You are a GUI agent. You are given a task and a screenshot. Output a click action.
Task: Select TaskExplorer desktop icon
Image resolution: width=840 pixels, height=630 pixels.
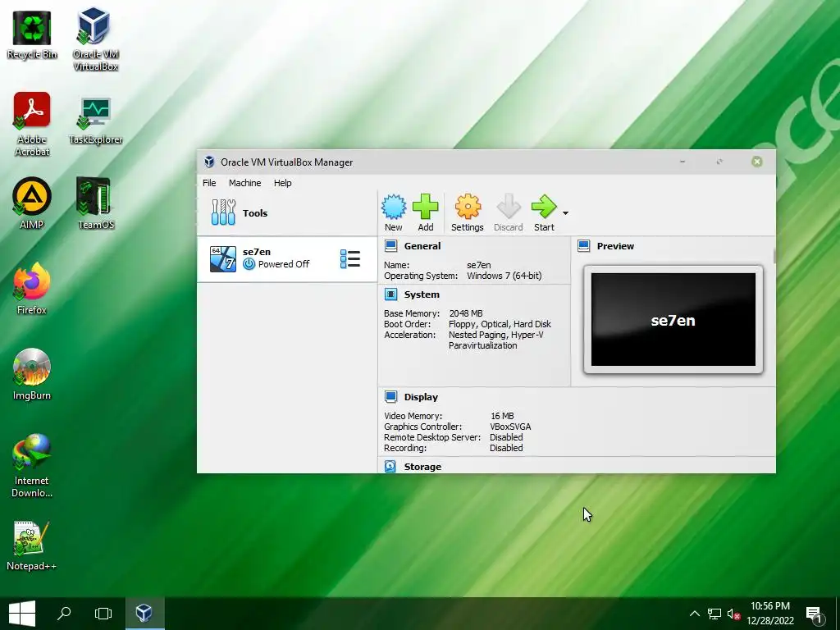click(96, 121)
